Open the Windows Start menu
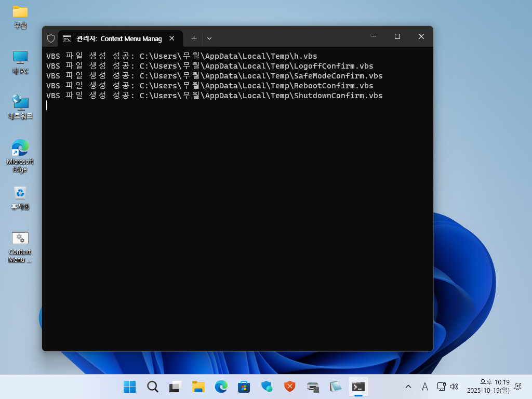532x399 pixels. point(129,387)
